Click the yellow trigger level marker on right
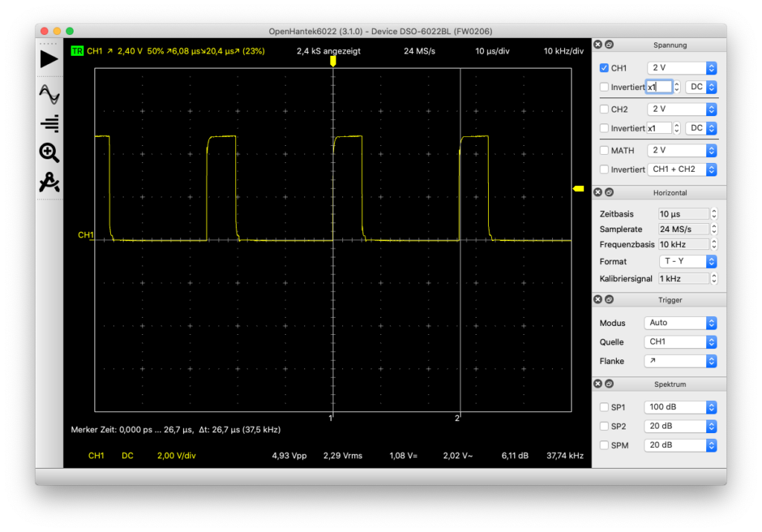762x532 pixels. [x=578, y=188]
